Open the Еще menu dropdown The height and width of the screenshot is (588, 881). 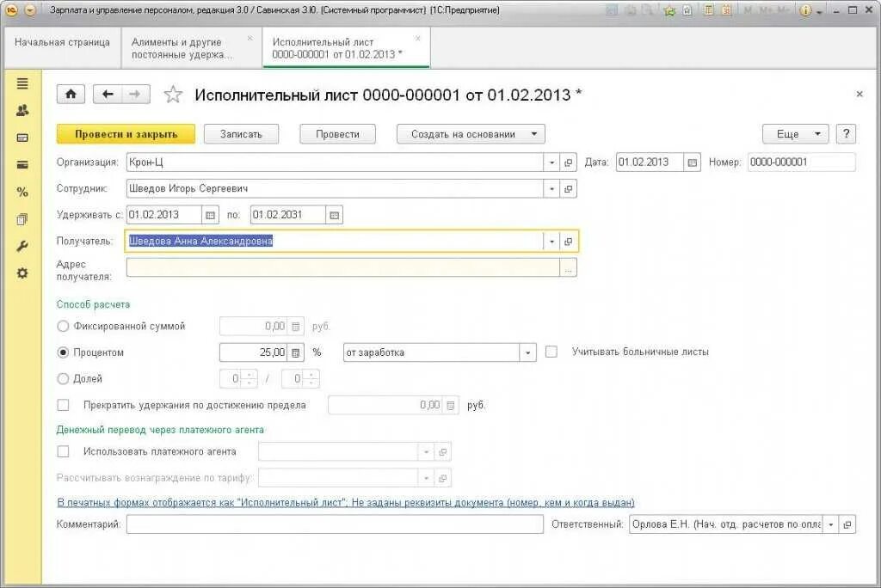point(795,134)
